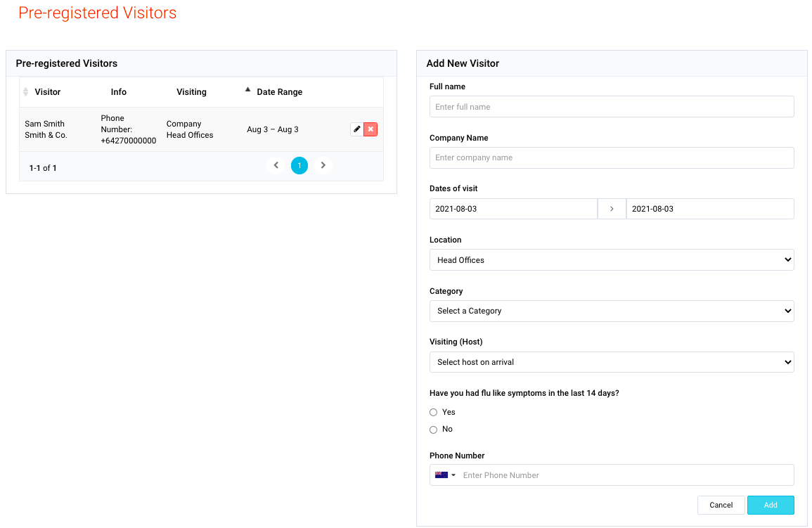Click the Pre-registered Visitors page heading
Image resolution: width=812 pixels, height=528 pixels.
tap(97, 13)
